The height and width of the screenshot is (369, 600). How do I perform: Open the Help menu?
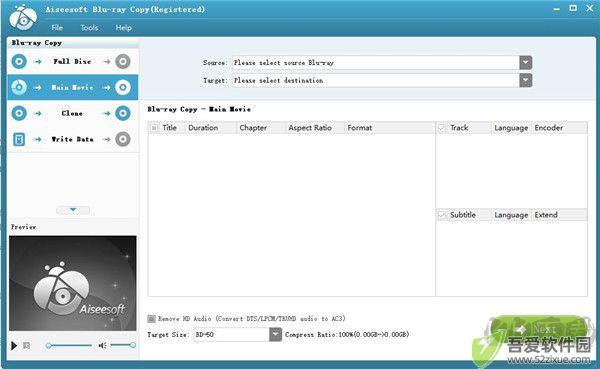click(123, 28)
